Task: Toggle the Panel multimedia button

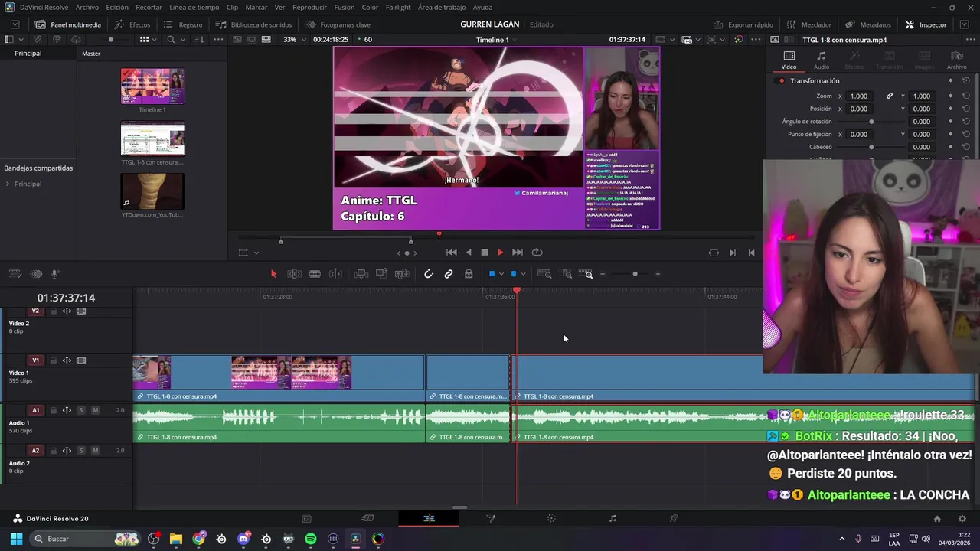Action: pyautogui.click(x=68, y=24)
